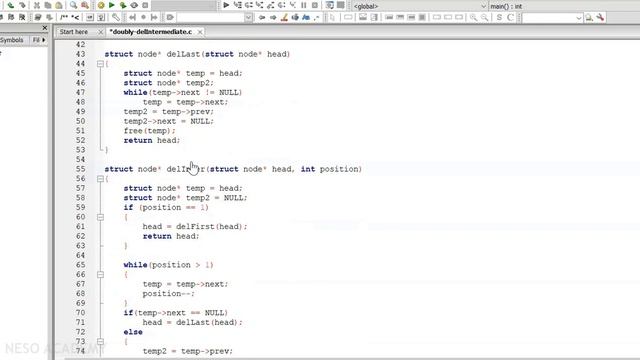Click the Rebuild icon
The image size is (640, 360).
point(134,5)
